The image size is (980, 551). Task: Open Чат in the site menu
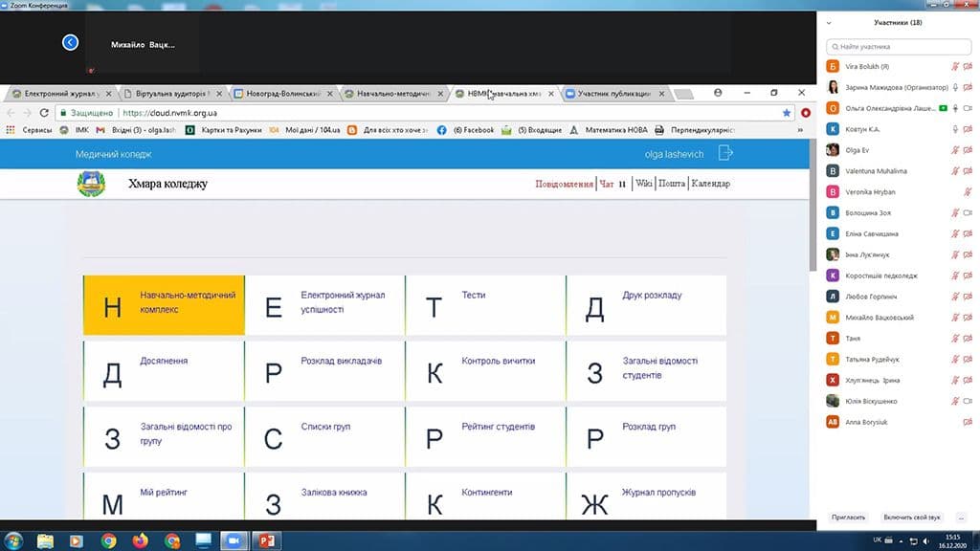607,184
